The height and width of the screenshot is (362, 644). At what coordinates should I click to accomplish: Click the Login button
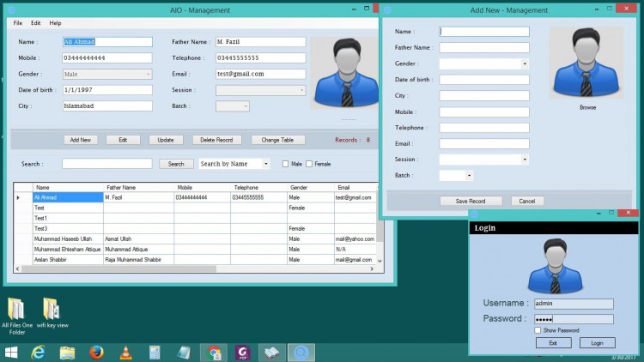coord(597,343)
